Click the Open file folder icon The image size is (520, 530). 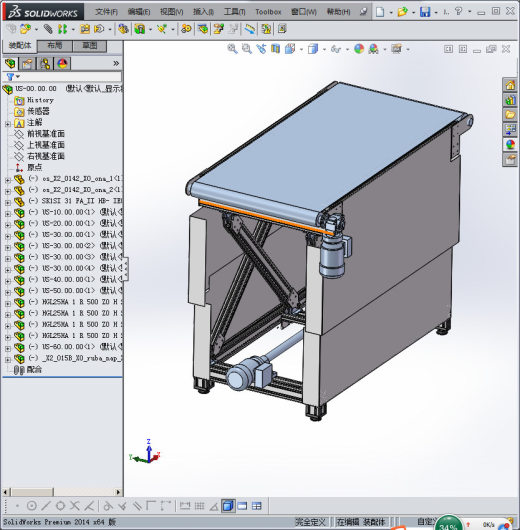click(402, 12)
